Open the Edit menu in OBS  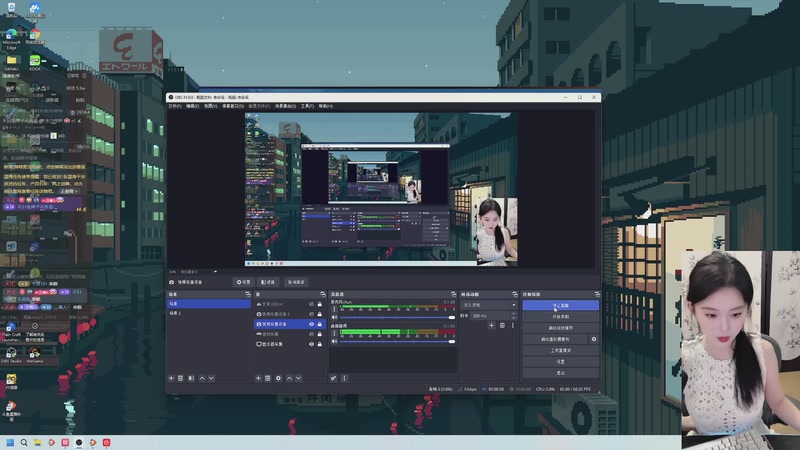click(x=192, y=106)
